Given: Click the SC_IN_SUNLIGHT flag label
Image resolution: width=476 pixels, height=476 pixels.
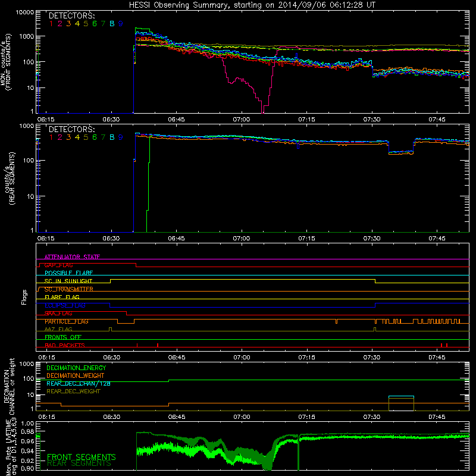Looking at the screenshot, I should pyautogui.click(x=68, y=281).
